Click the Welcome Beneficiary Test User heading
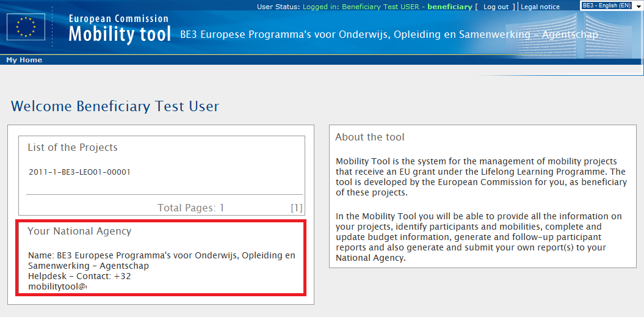The height and width of the screenshot is (317, 644). click(x=115, y=106)
